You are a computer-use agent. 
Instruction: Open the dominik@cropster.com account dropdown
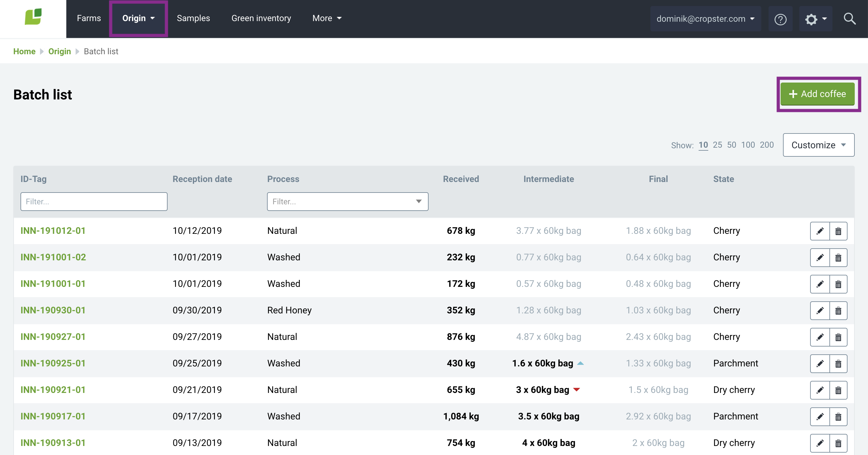(705, 19)
